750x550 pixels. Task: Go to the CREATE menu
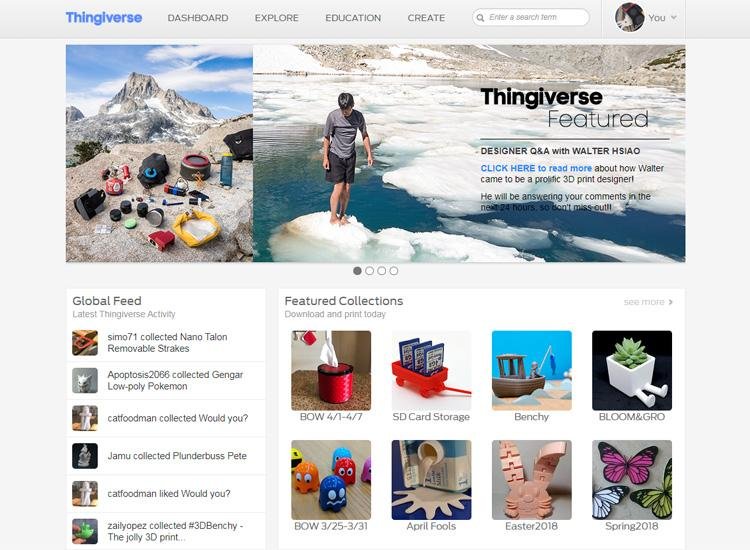point(426,18)
